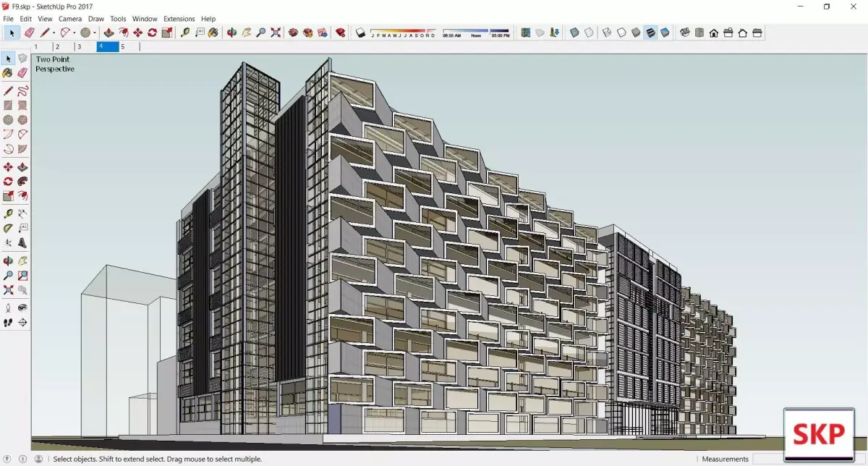Click the shadow time-of-day slider near Noon
The height and width of the screenshot is (466, 868).
click(x=477, y=33)
